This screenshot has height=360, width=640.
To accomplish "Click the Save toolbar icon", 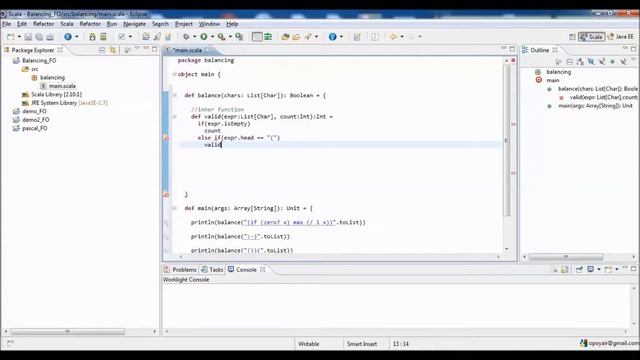I will coord(28,37).
